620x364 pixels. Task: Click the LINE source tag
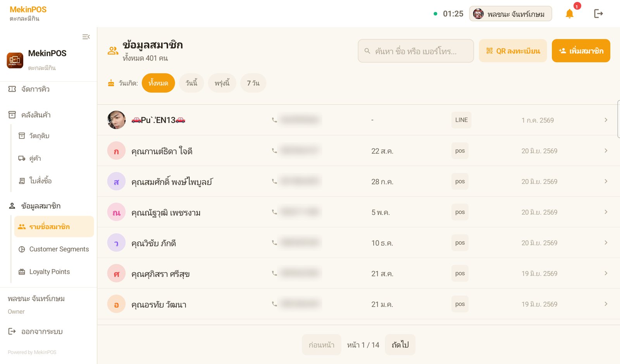461,120
